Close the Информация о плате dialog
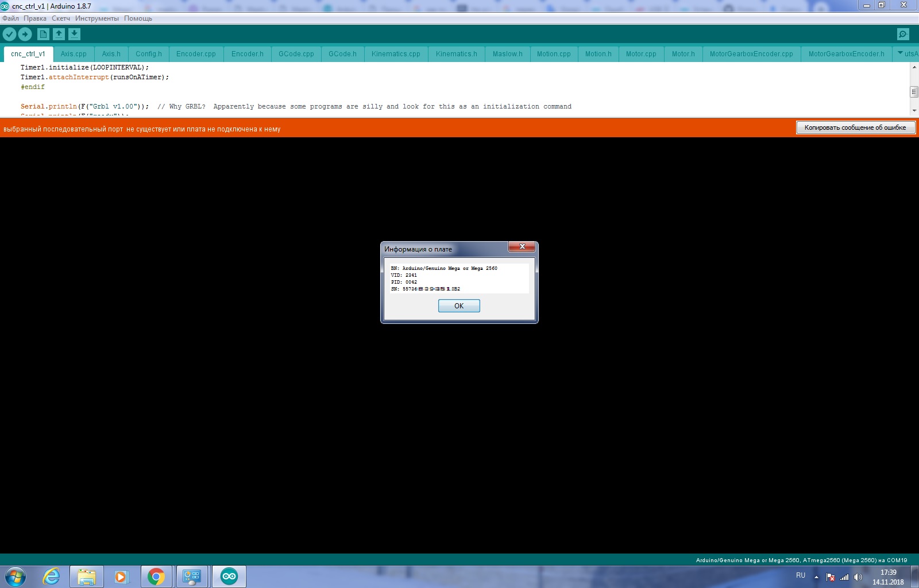The height and width of the screenshot is (588, 919). pos(522,246)
